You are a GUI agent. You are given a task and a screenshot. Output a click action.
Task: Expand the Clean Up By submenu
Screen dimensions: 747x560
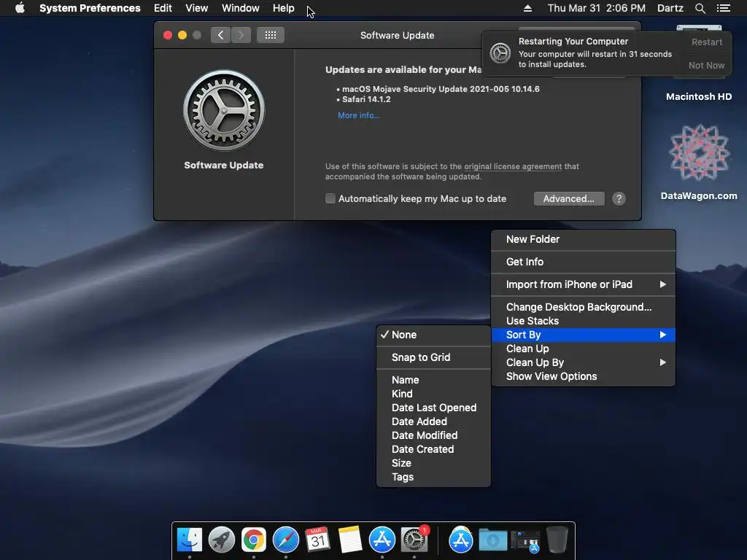583,362
